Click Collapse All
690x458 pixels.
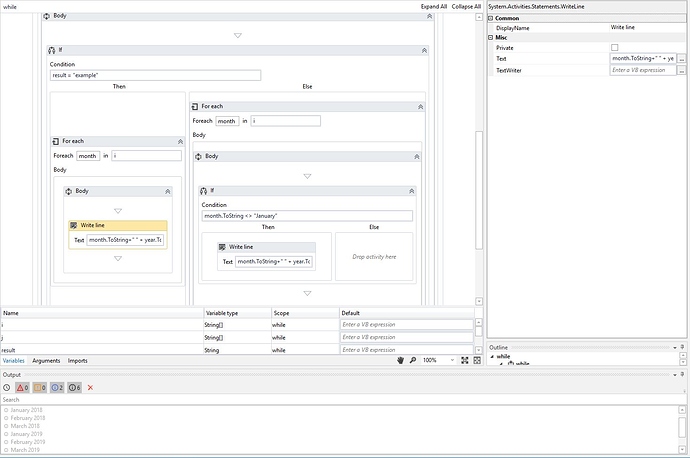coord(466,7)
